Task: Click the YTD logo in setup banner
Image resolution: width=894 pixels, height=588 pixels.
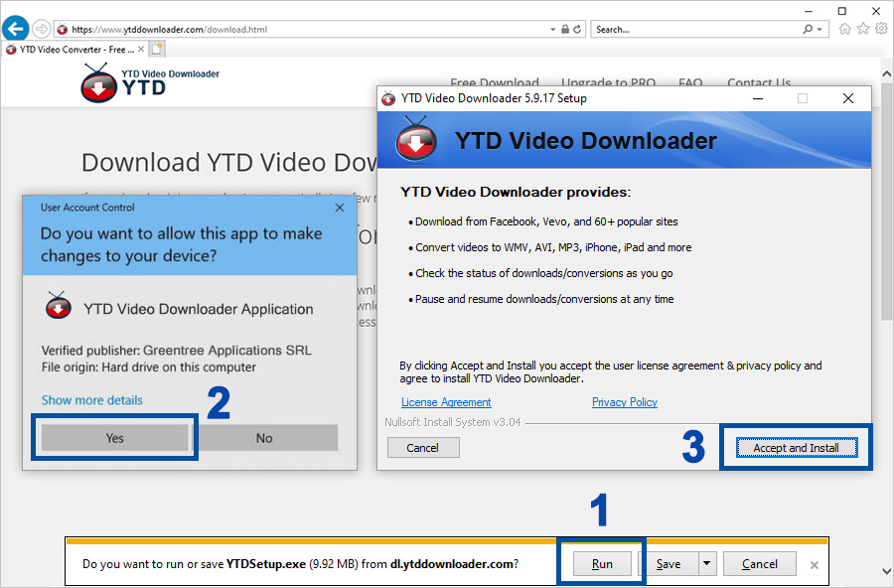Action: pyautogui.click(x=416, y=140)
